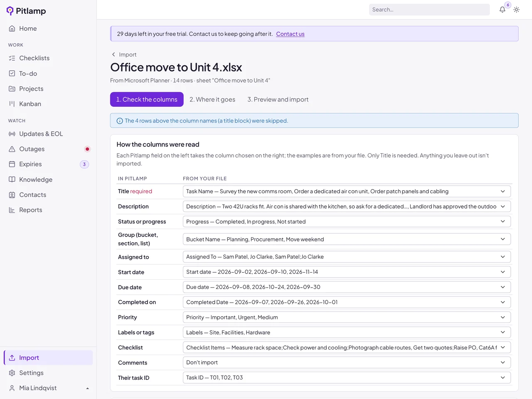The image size is (532, 399).
Task: Switch to the "2. Where it goes" step
Action: (212, 99)
